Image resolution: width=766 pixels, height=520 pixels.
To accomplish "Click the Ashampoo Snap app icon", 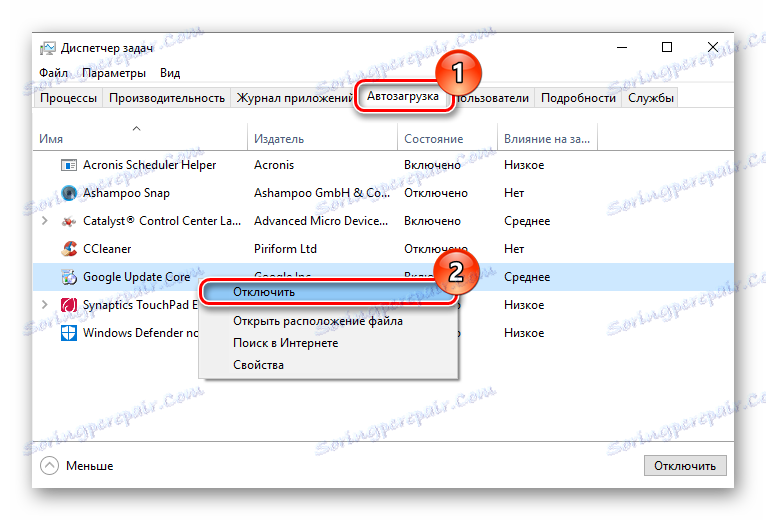I will click(x=69, y=193).
